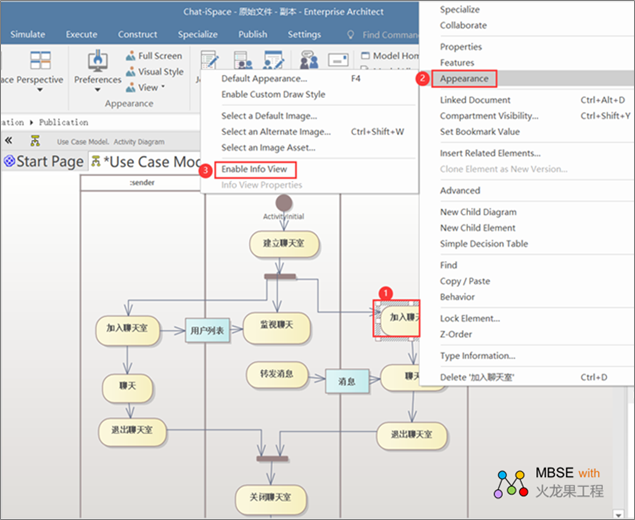This screenshot has width=635, height=520.
Task: Choose Lock Element... option
Action: click(x=470, y=318)
